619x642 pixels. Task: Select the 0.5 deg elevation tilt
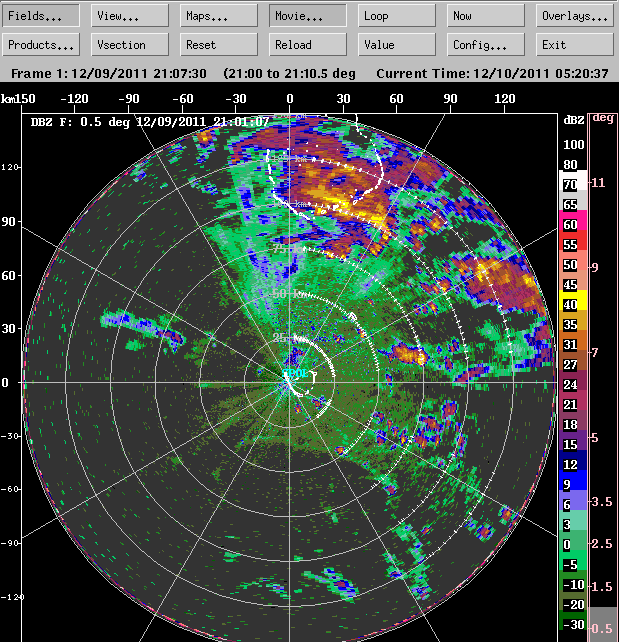[602, 629]
